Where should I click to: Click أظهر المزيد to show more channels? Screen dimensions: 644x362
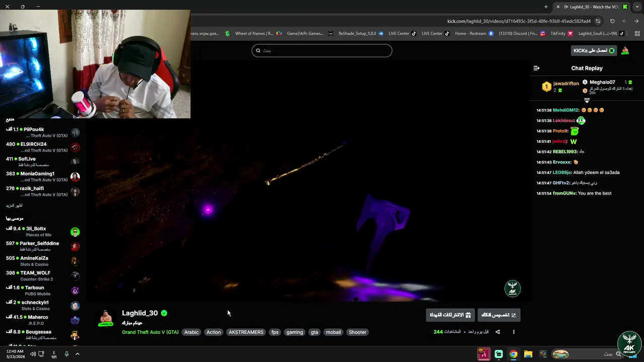(x=14, y=206)
